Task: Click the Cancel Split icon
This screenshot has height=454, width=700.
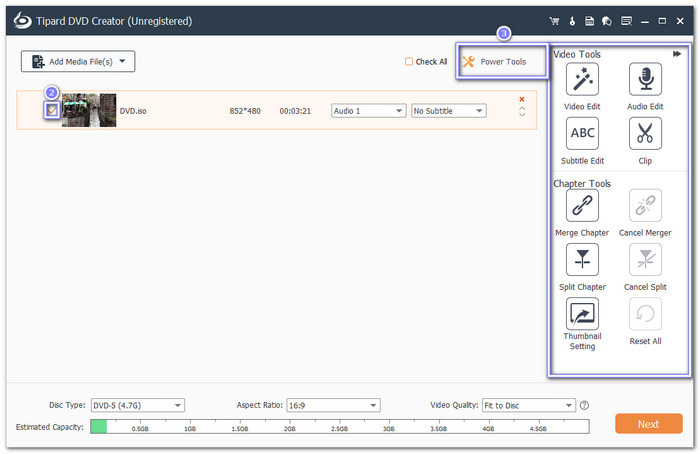Action: point(645,259)
